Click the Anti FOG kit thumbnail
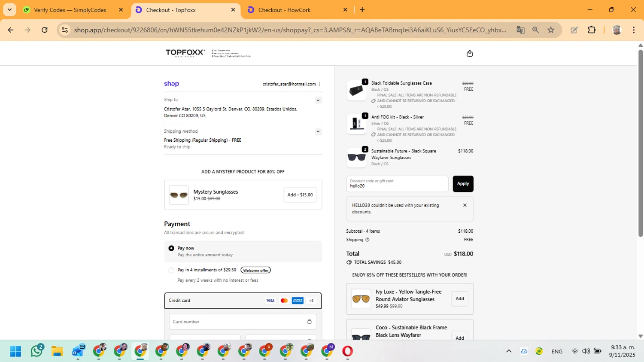The image size is (644, 362). [357, 124]
